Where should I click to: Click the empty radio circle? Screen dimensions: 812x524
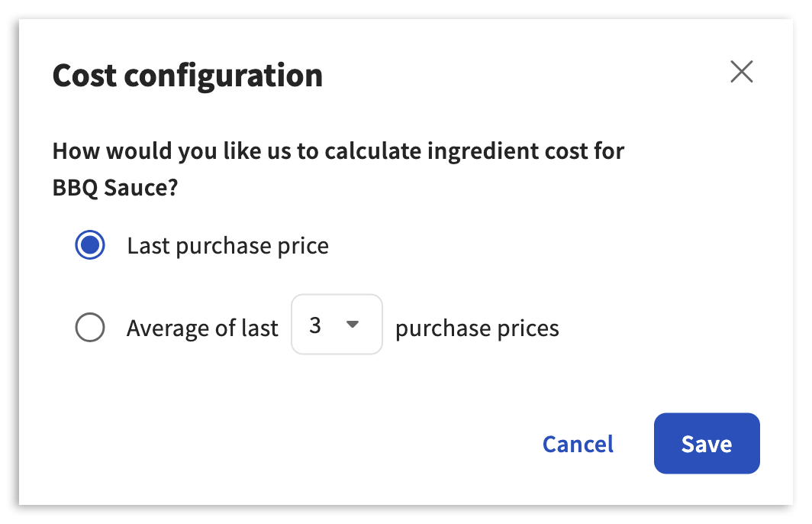tap(90, 328)
